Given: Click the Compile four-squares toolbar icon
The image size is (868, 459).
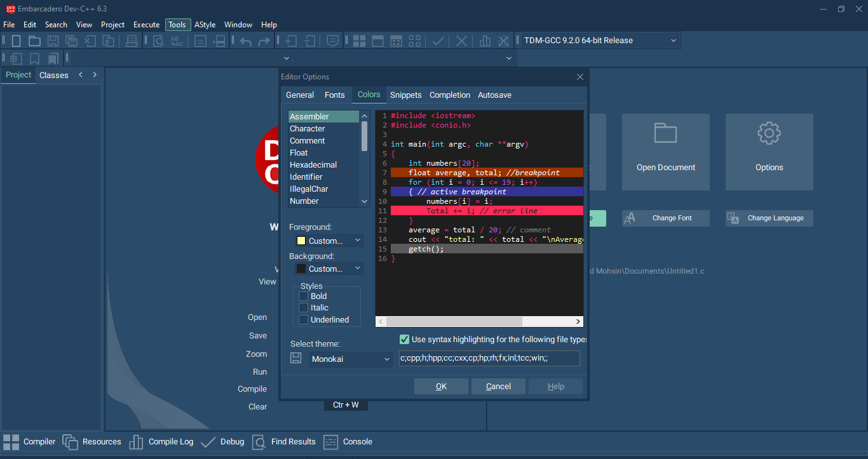Looking at the screenshot, I should point(359,41).
